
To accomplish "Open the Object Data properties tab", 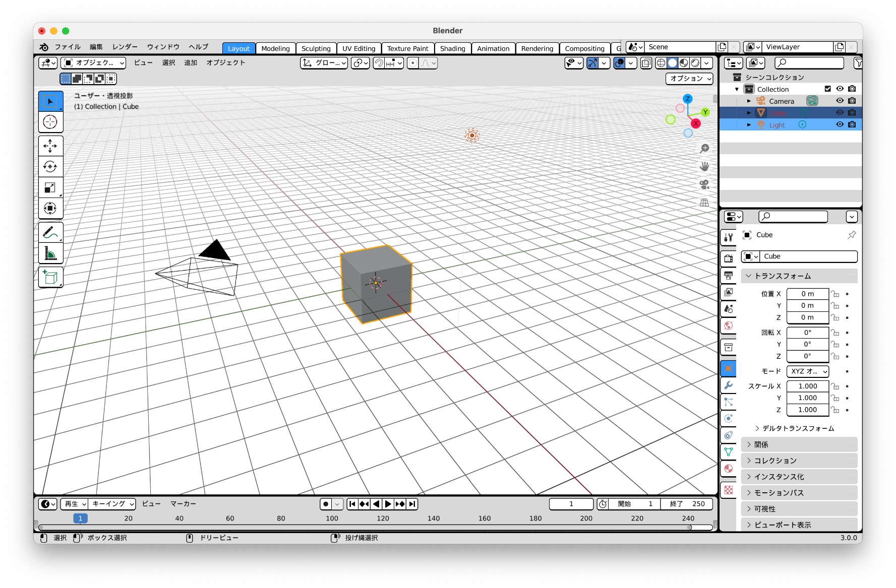I will point(729,452).
